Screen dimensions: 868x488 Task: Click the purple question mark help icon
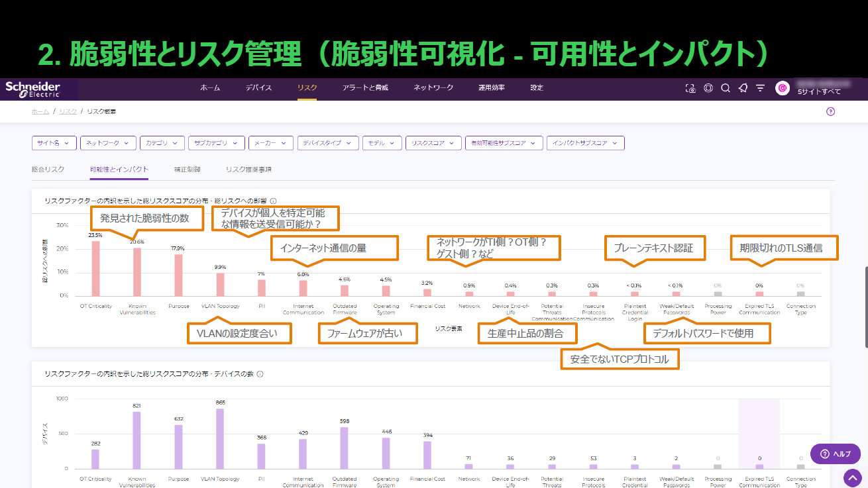pyautogui.click(x=831, y=112)
